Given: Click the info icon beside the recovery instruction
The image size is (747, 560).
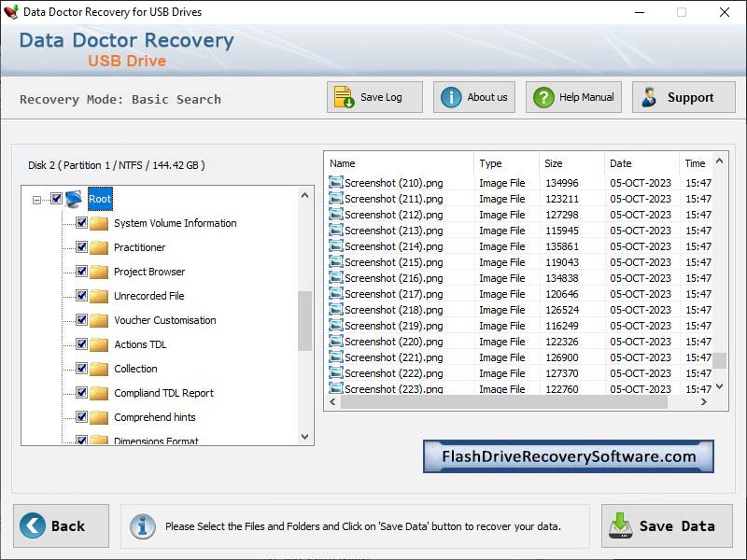Looking at the screenshot, I should (x=143, y=525).
